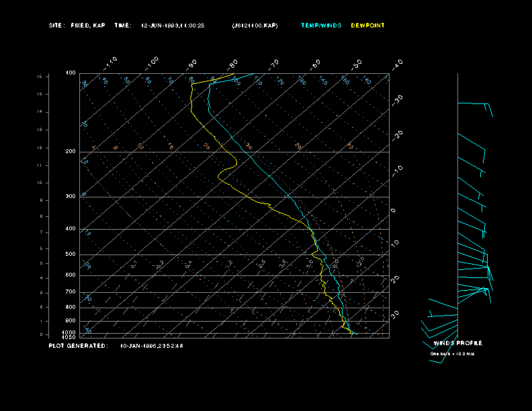Image resolution: width=532 pixels, height=411 pixels.
Task: Click the 1050 pressure level label
Action: click(x=70, y=337)
